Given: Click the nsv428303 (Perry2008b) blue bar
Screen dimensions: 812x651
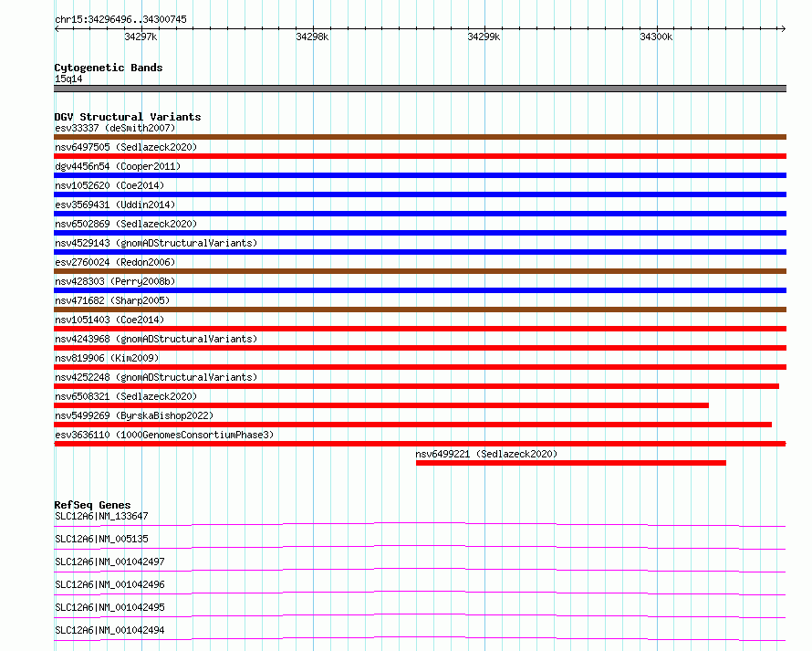Looking at the screenshot, I should [x=420, y=290].
